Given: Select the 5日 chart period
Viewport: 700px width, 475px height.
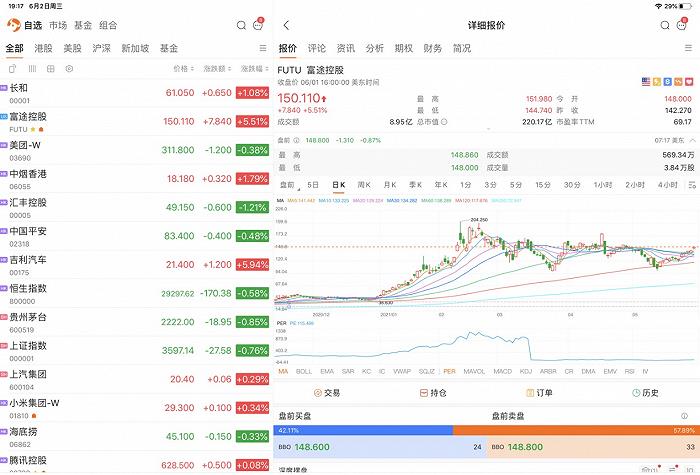Looking at the screenshot, I should tap(313, 185).
